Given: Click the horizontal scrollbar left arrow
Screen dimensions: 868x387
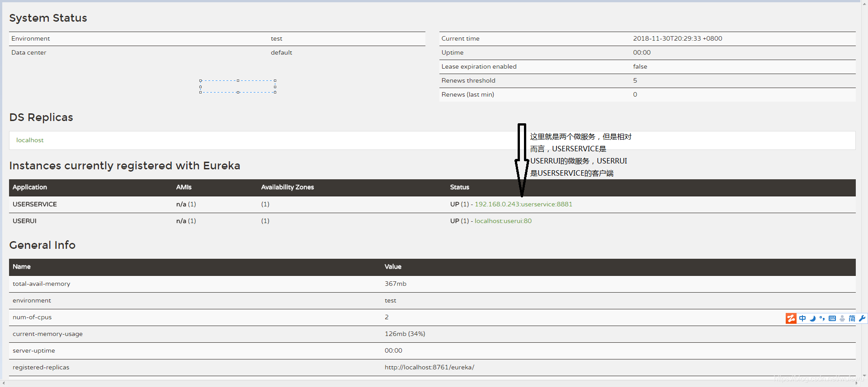Looking at the screenshot, I should click(4, 383).
